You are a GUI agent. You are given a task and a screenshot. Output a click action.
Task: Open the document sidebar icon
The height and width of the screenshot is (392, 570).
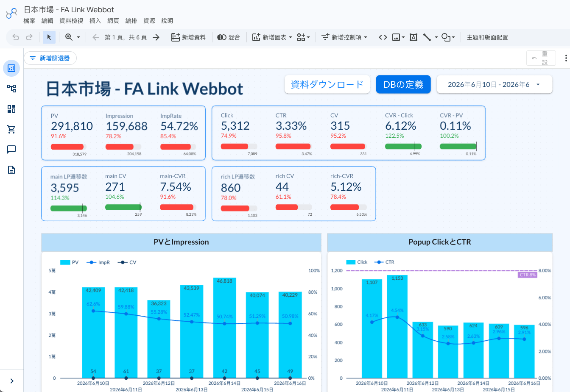[11, 170]
